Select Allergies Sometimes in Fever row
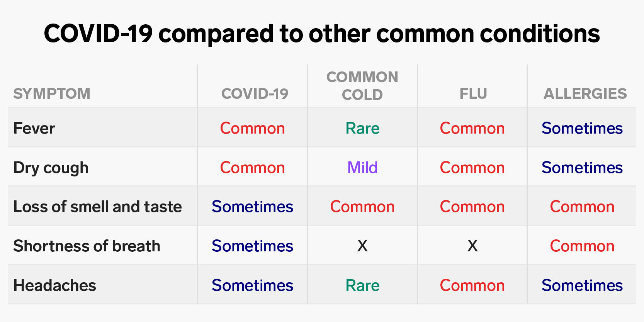Image resolution: width=644 pixels, height=322 pixels. [x=582, y=128]
